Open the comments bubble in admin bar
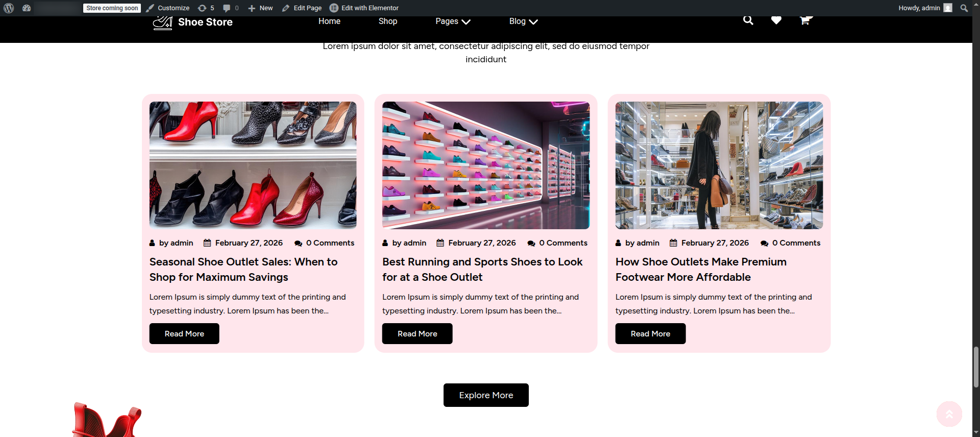This screenshot has width=980, height=437. pyautogui.click(x=231, y=8)
